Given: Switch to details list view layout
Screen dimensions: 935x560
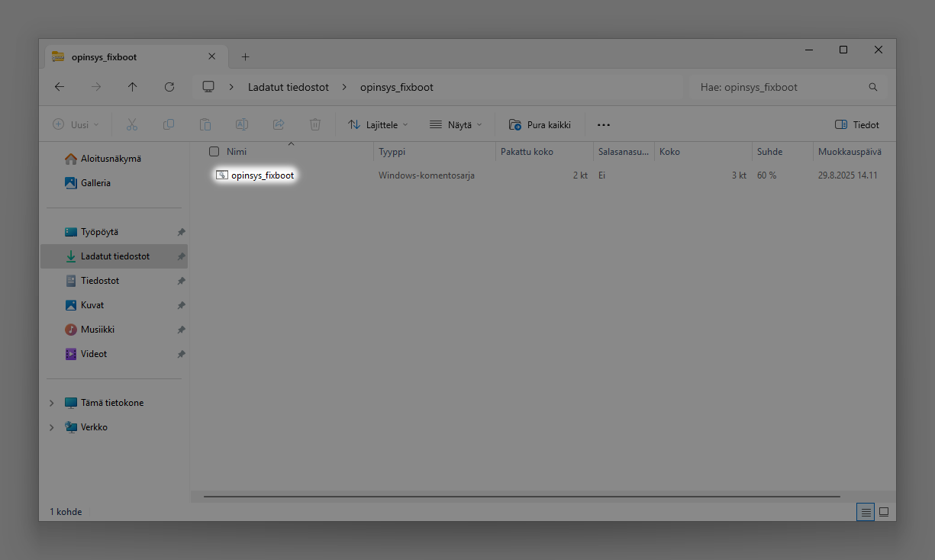Looking at the screenshot, I should point(866,512).
